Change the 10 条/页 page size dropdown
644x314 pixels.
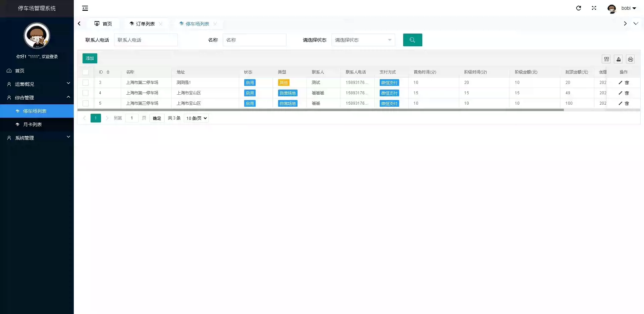click(196, 118)
